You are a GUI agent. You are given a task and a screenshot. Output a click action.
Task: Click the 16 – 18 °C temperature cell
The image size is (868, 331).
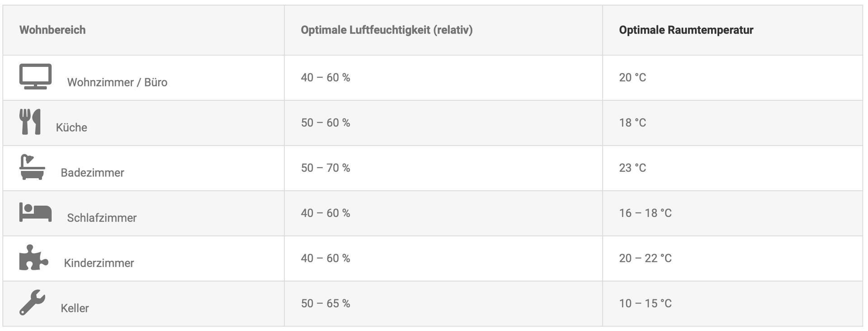point(645,213)
